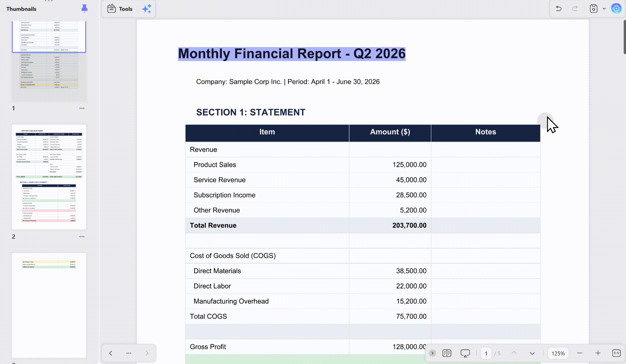Open the blue AI assistant avatar button
The width and height of the screenshot is (626, 364).
tap(616, 9)
